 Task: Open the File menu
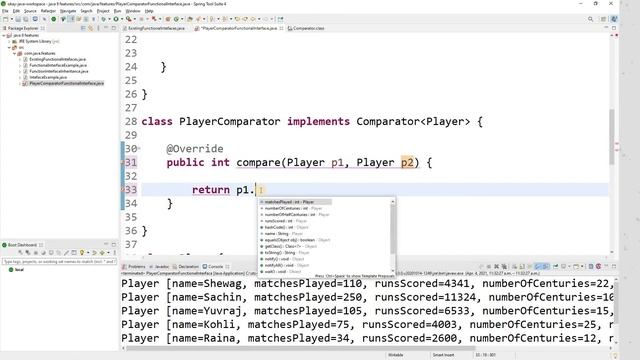[5, 11]
